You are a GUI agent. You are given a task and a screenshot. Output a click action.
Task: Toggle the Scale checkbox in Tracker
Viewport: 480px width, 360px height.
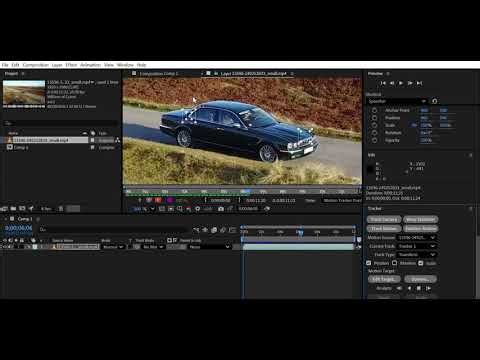[421, 263]
